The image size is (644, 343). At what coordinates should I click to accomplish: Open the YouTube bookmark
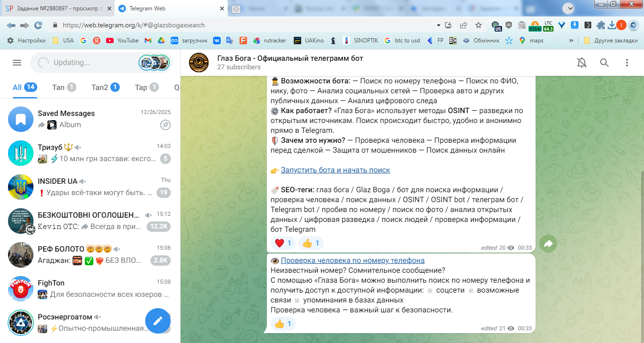click(122, 41)
